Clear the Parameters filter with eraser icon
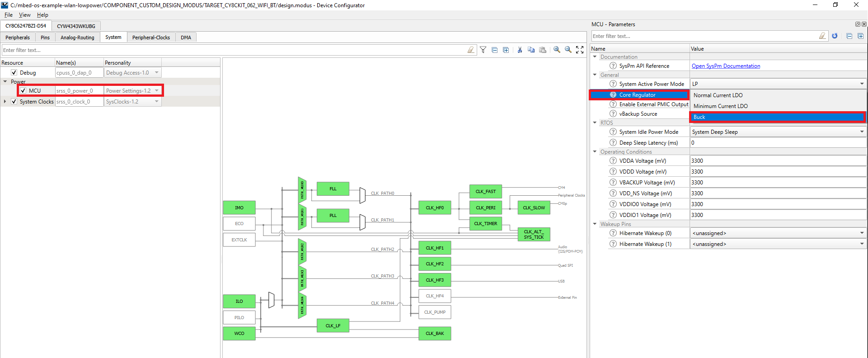The height and width of the screenshot is (358, 868). point(822,36)
